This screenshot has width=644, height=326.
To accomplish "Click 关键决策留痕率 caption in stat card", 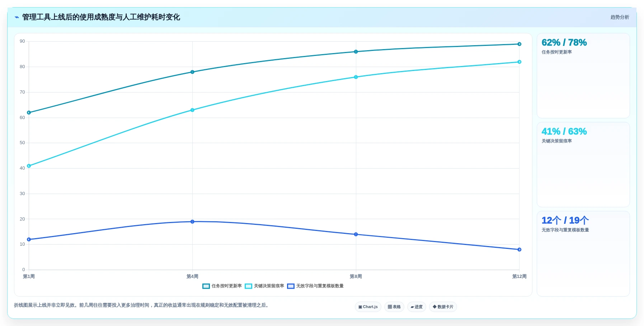I will tap(557, 141).
